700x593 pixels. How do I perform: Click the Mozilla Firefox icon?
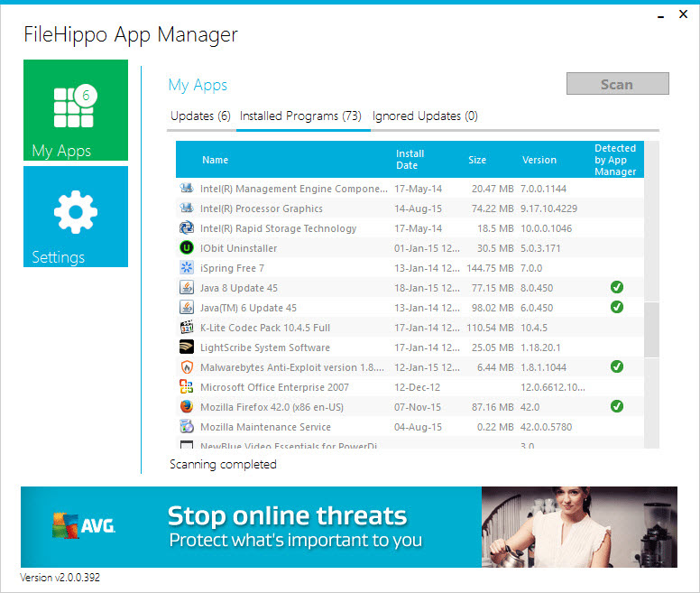(x=187, y=406)
